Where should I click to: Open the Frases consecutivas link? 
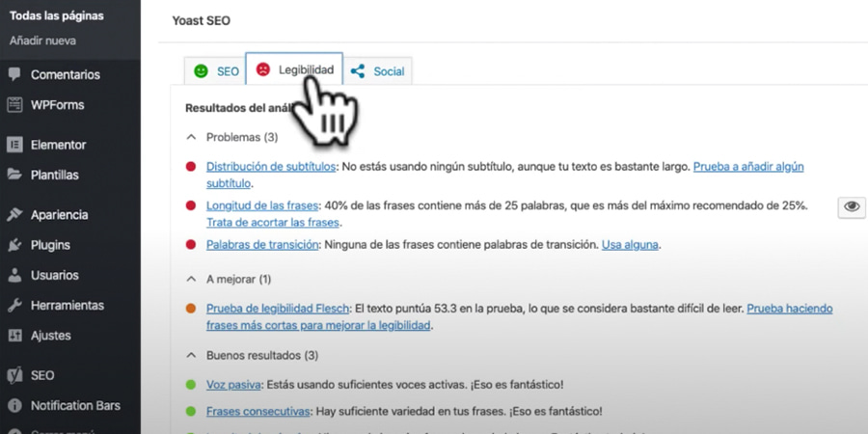(x=258, y=412)
